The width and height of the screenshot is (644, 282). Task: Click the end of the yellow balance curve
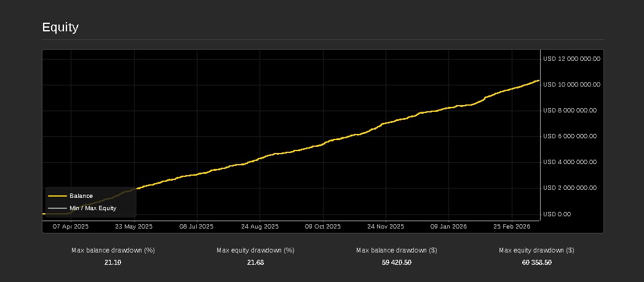coord(538,80)
